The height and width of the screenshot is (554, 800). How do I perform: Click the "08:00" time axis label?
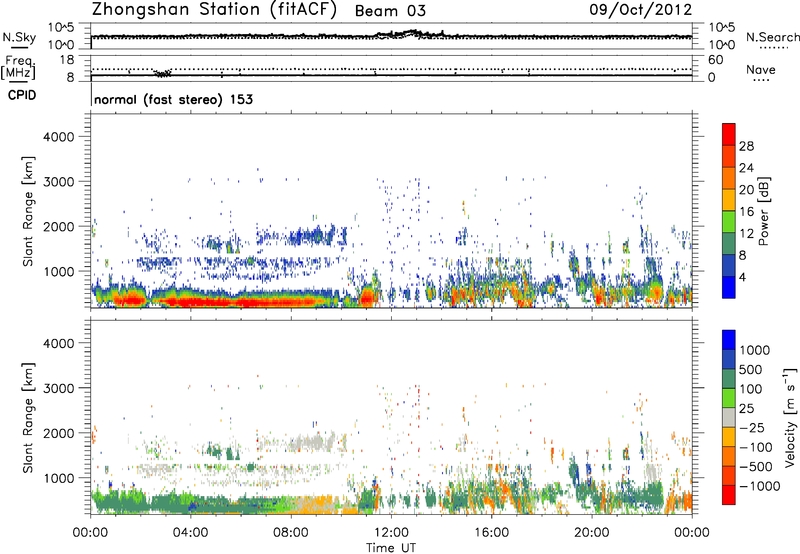291,533
